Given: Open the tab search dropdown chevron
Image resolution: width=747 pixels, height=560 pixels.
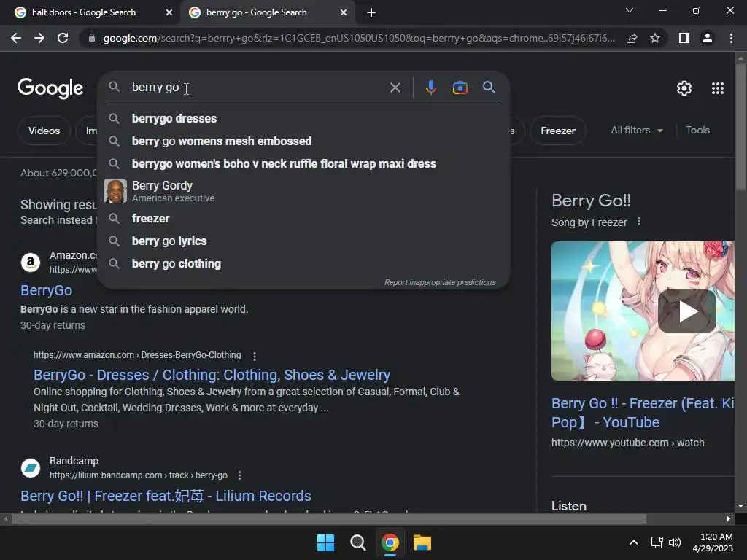Looking at the screenshot, I should [x=630, y=10].
